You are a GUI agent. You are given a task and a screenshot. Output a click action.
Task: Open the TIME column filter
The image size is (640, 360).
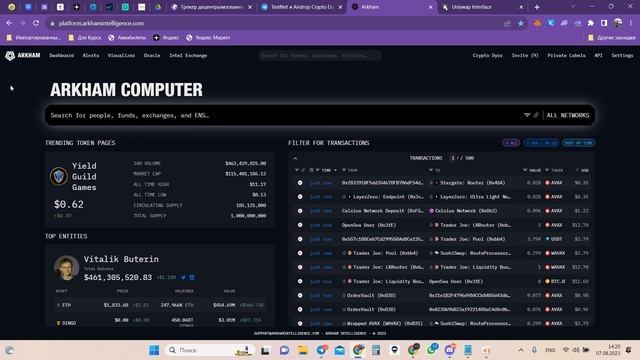pyautogui.click(x=318, y=170)
